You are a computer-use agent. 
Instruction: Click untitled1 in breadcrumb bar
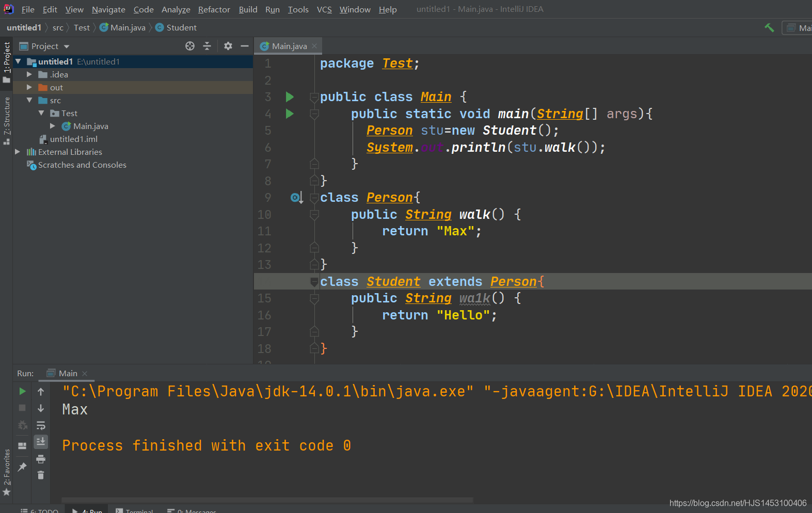[x=24, y=28]
